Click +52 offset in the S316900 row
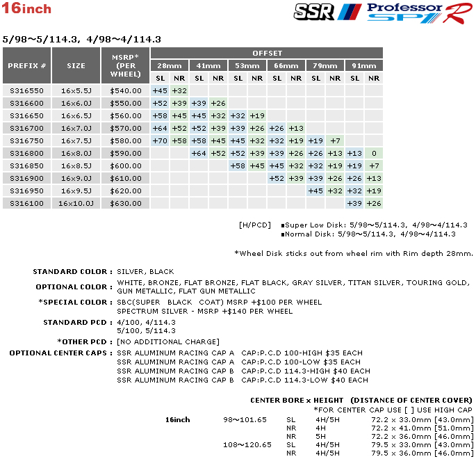The width and height of the screenshot is (476, 459). (x=277, y=178)
